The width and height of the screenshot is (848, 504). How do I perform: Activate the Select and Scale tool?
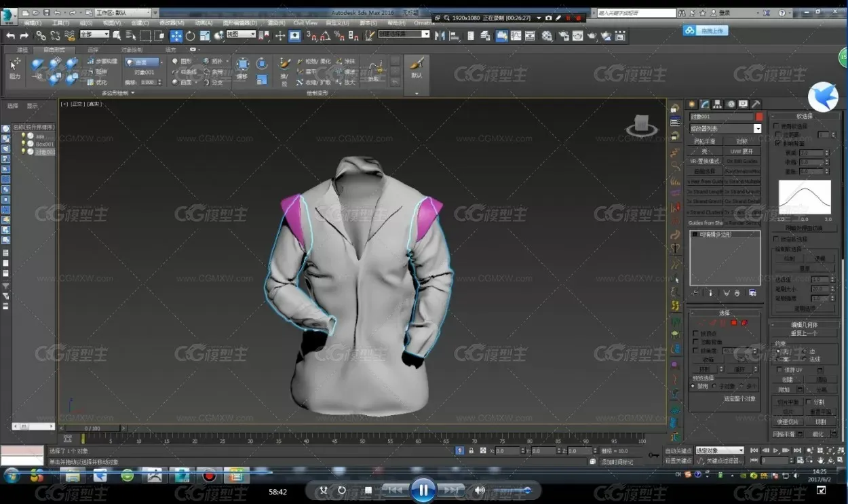click(205, 36)
